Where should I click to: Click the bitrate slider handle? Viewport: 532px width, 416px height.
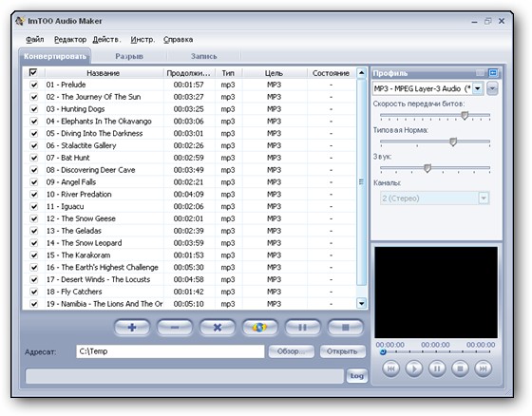(x=465, y=115)
